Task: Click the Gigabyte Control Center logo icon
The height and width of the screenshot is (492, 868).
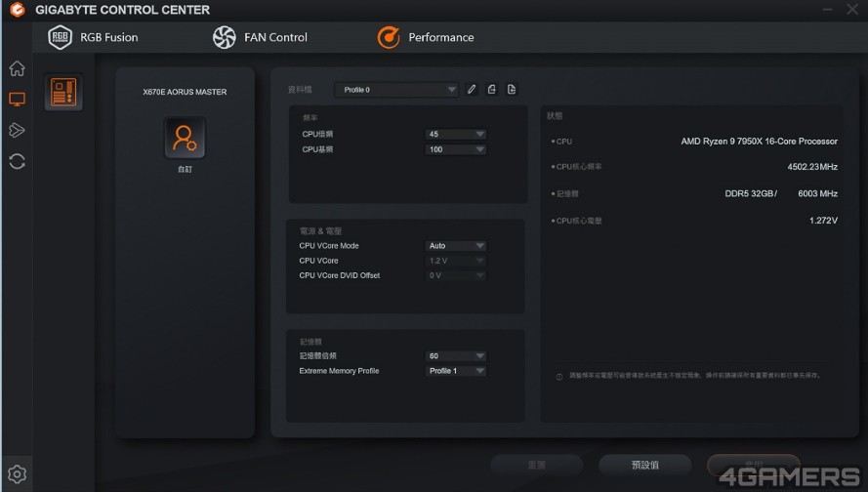Action: 18,10
